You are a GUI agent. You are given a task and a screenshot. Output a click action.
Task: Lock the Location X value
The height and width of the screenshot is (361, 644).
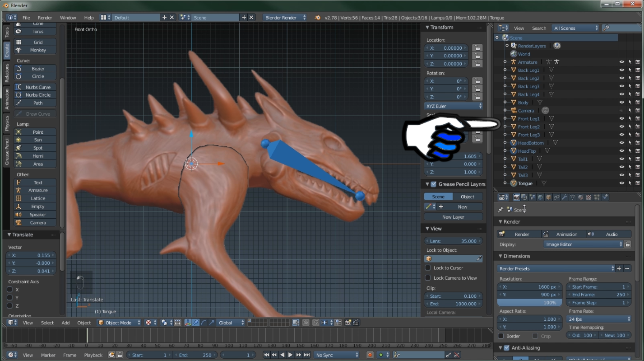pos(477,48)
